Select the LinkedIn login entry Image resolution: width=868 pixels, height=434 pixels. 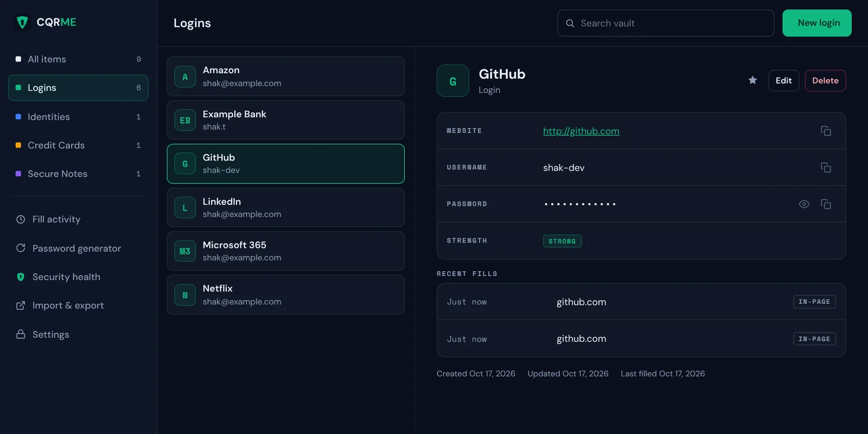pyautogui.click(x=286, y=207)
